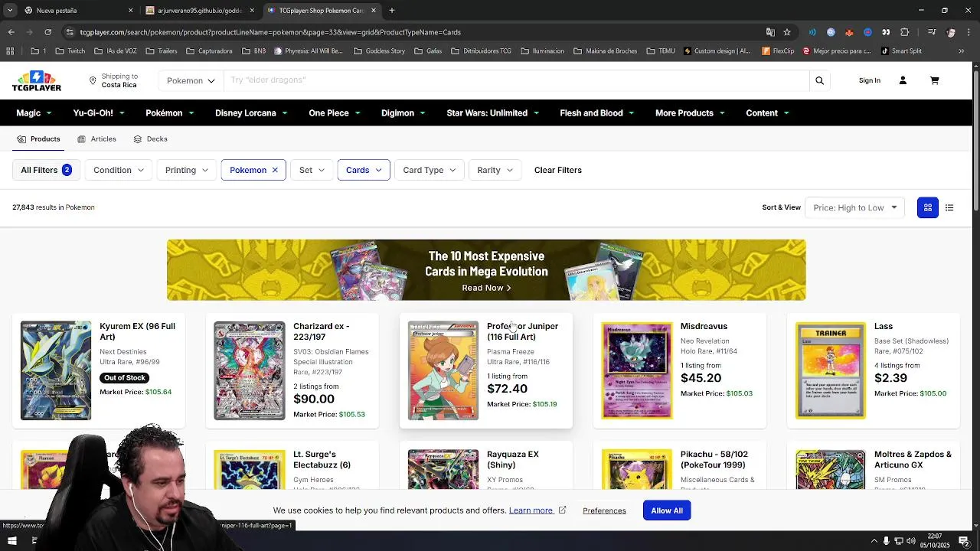Expand the Pokemon product line dropdown
The width and height of the screenshot is (980, 551).
click(191, 80)
